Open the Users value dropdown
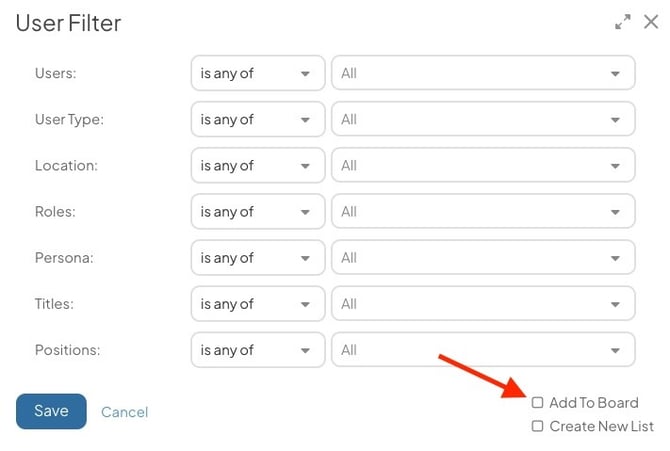This screenshot has height=451, width=670. tap(483, 73)
